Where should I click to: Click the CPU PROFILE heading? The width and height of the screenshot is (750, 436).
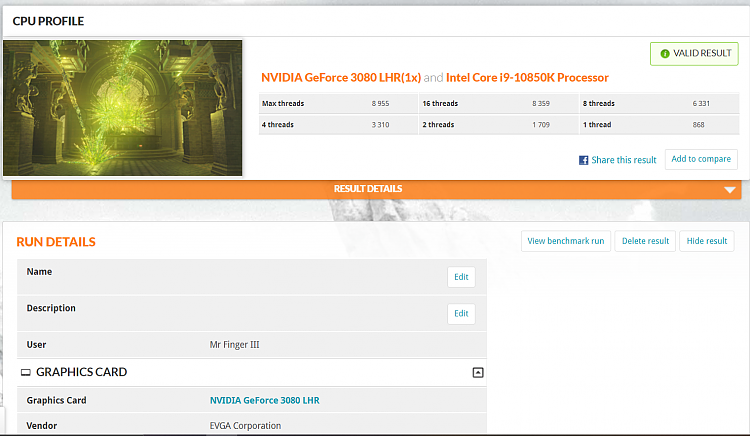click(x=48, y=21)
